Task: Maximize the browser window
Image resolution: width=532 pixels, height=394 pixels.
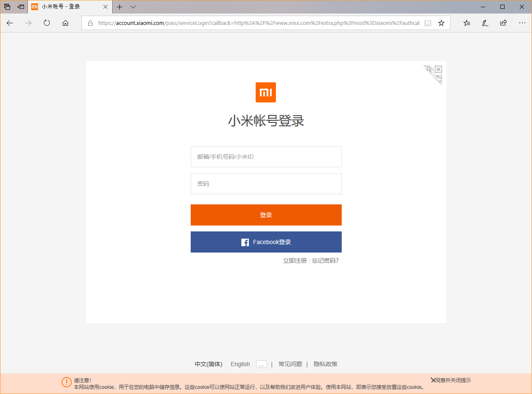Action: pyautogui.click(x=502, y=7)
